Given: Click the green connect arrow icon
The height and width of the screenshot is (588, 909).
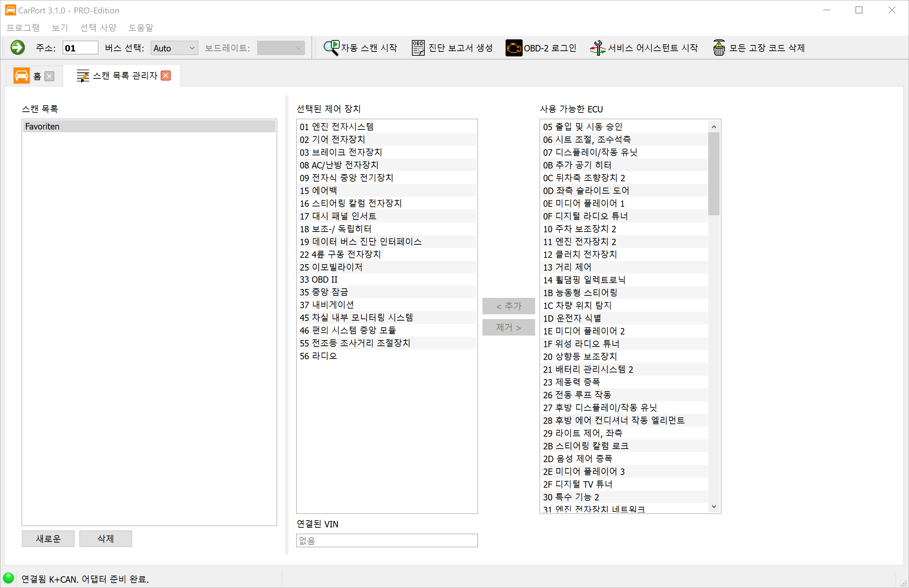Looking at the screenshot, I should tap(17, 48).
